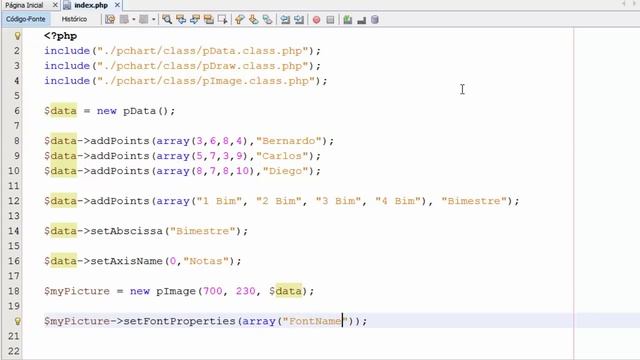Screen dimensions: 640x360
Task: Open the Back navigation dropdown arrow
Action: (133, 19)
